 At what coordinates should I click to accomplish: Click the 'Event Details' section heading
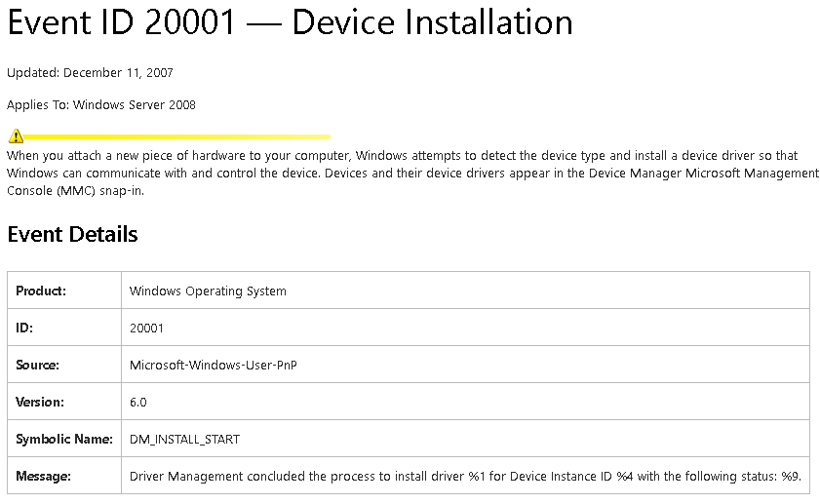click(73, 234)
